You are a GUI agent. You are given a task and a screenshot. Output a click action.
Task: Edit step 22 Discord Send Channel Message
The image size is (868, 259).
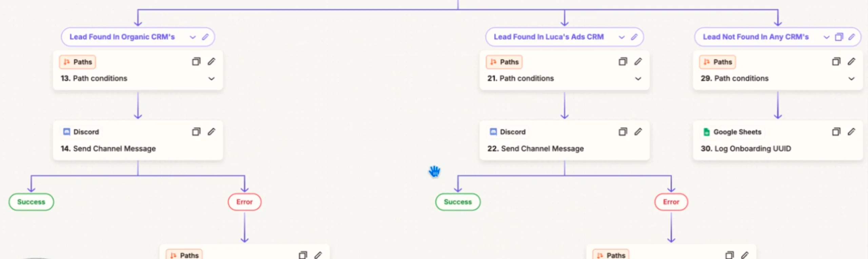tap(638, 132)
